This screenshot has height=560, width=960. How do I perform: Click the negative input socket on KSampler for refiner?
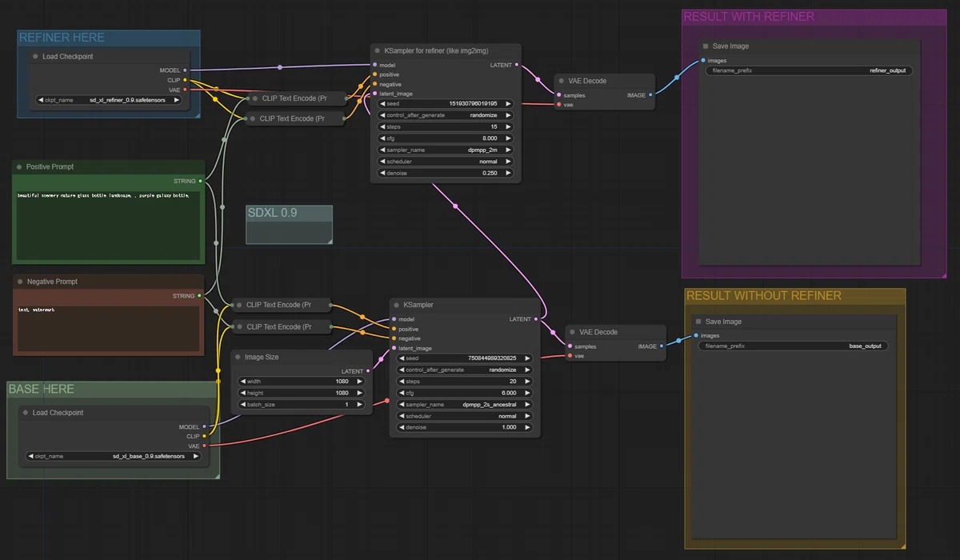(x=374, y=84)
